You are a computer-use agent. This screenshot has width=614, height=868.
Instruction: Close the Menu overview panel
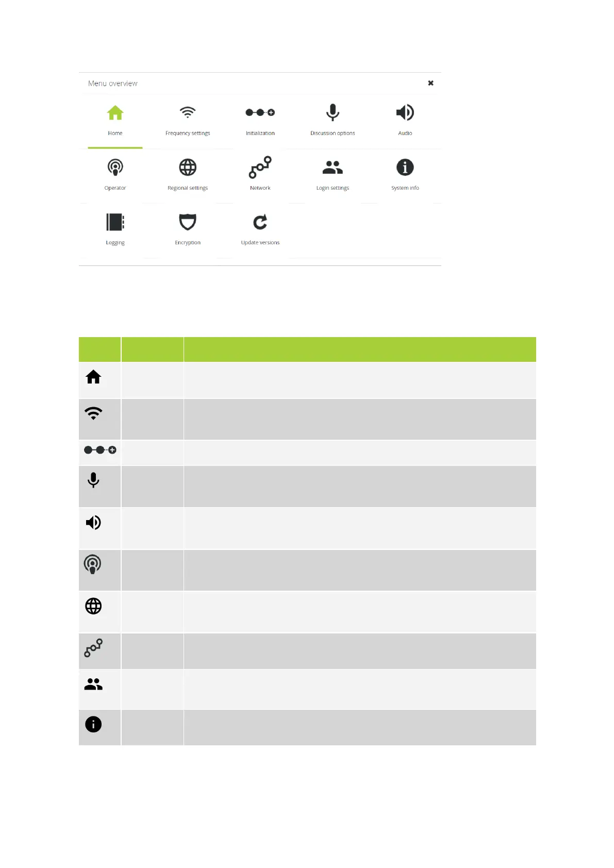point(430,83)
